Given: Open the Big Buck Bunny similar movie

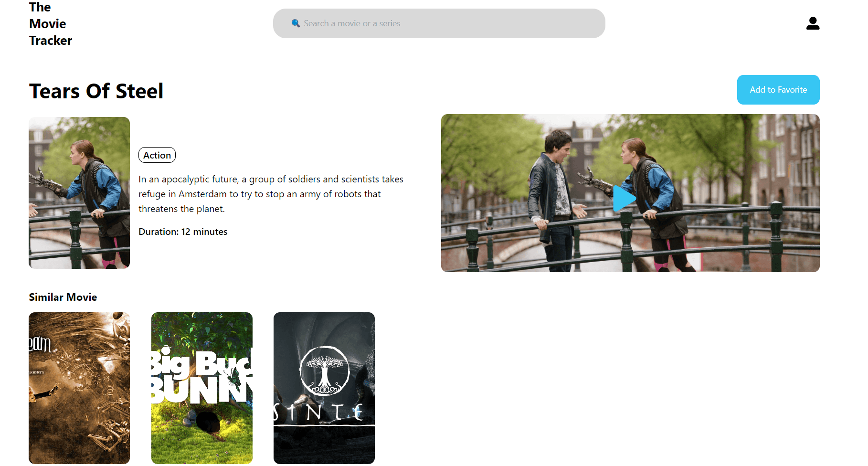Looking at the screenshot, I should click(x=201, y=388).
